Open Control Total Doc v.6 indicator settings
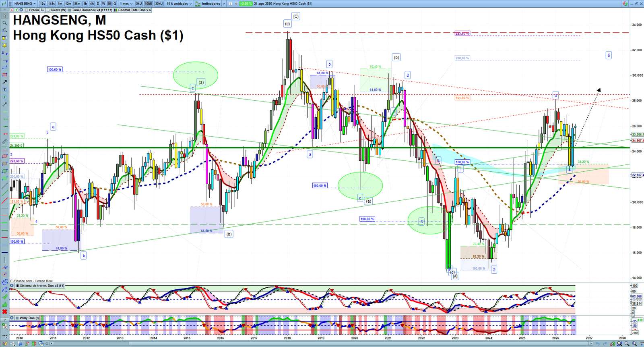The width and height of the screenshot is (644, 347). [132, 10]
